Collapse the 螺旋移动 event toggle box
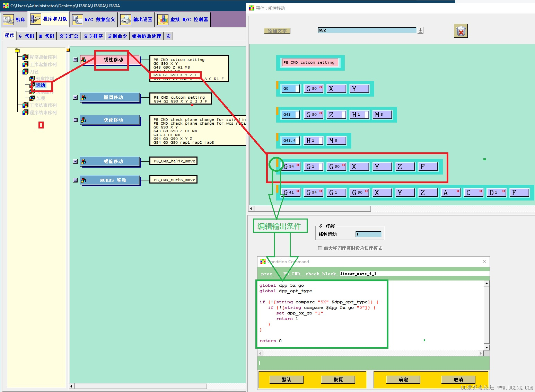 (x=76, y=161)
